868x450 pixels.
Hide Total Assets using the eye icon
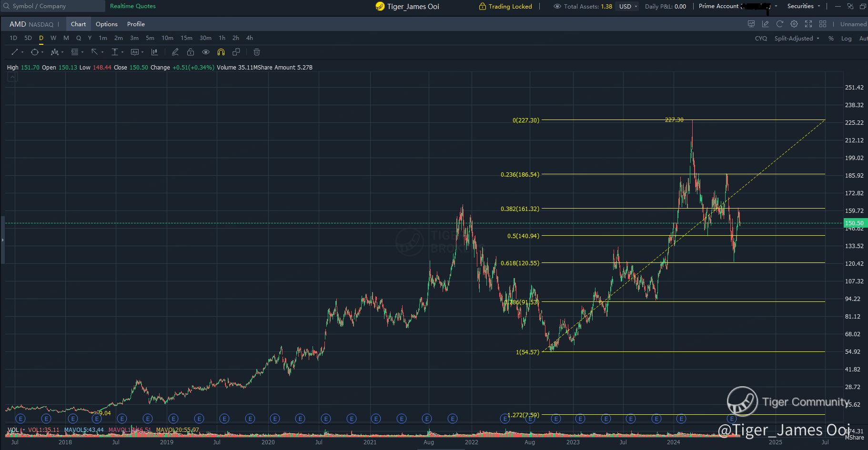557,6
